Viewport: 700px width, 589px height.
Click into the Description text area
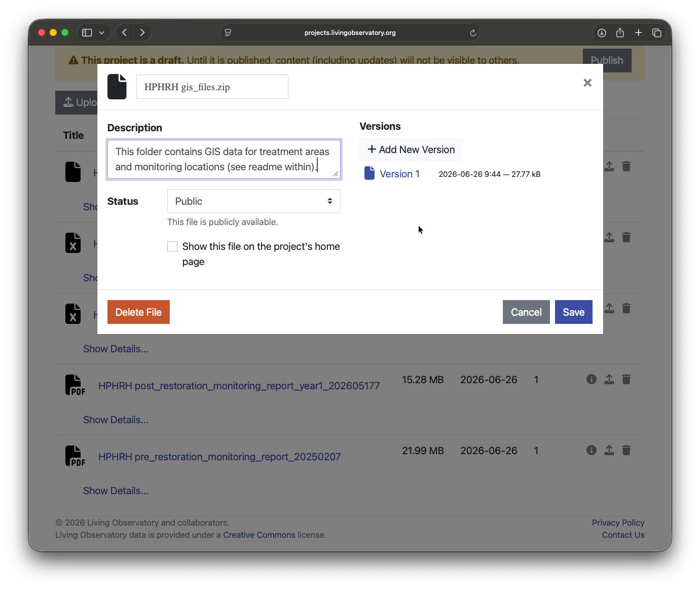224,159
